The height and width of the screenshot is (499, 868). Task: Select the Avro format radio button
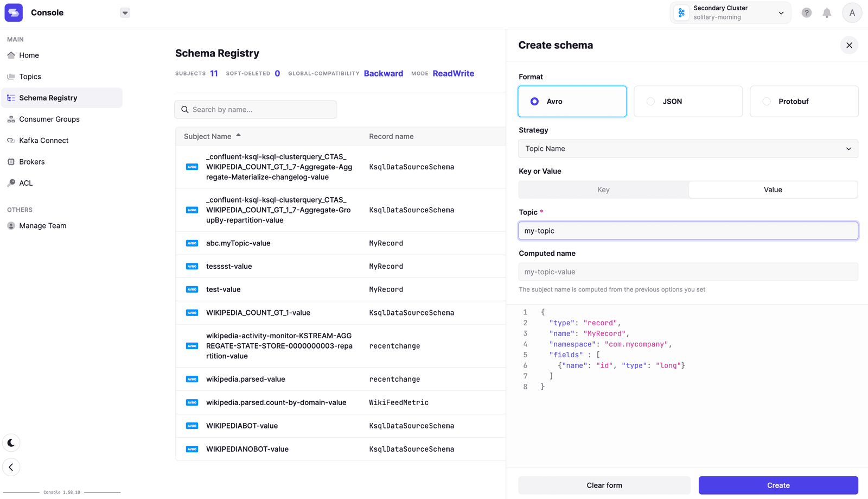coord(535,102)
